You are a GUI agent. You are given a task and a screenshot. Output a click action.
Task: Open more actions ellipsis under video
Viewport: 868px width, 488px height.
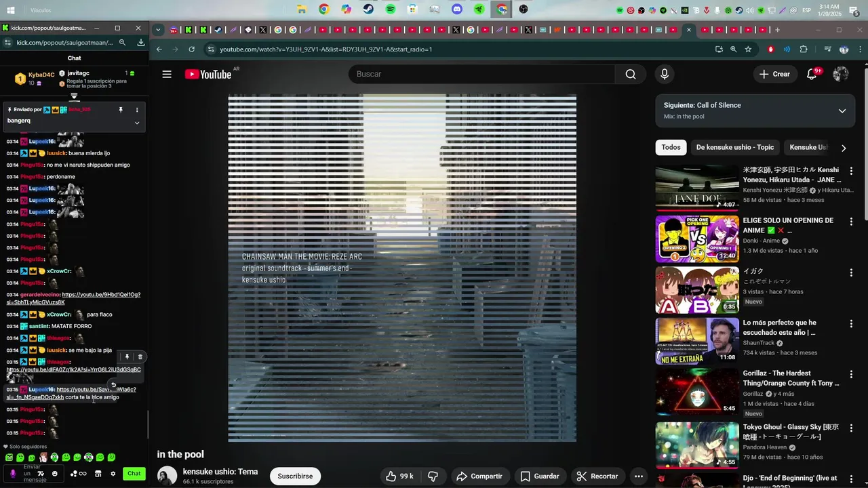click(x=638, y=476)
